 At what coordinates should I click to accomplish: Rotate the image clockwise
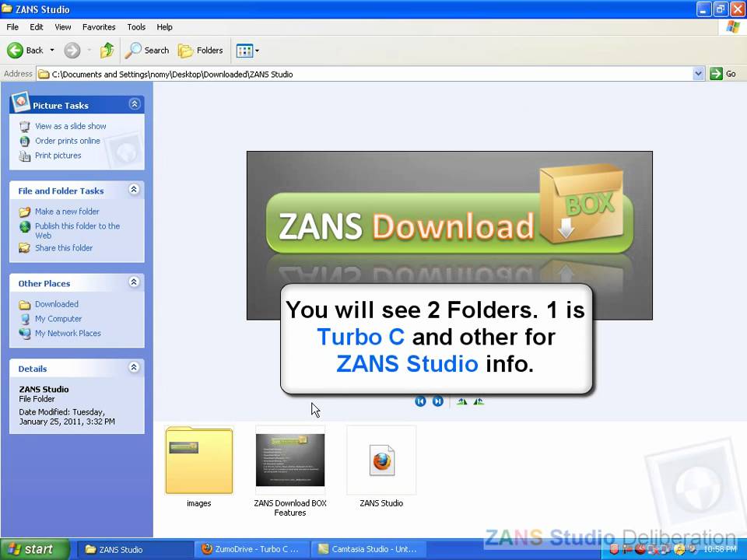tap(461, 401)
